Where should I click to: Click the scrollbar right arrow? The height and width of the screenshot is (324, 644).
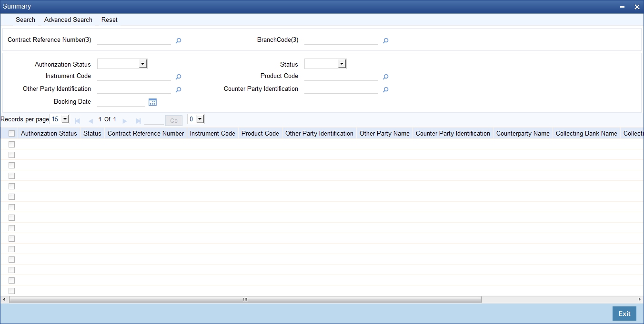coord(639,299)
